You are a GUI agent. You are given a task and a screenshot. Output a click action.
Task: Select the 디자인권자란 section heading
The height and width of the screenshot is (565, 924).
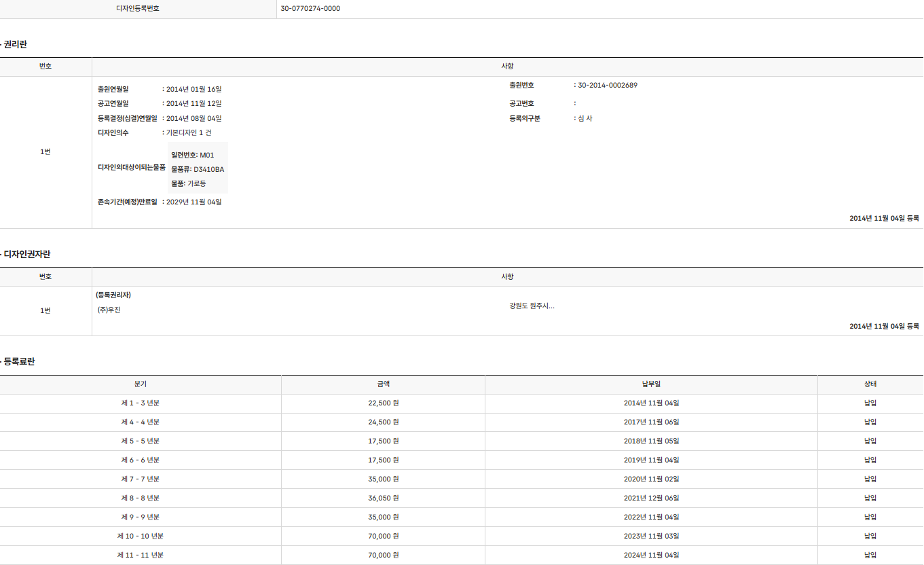pos(27,255)
